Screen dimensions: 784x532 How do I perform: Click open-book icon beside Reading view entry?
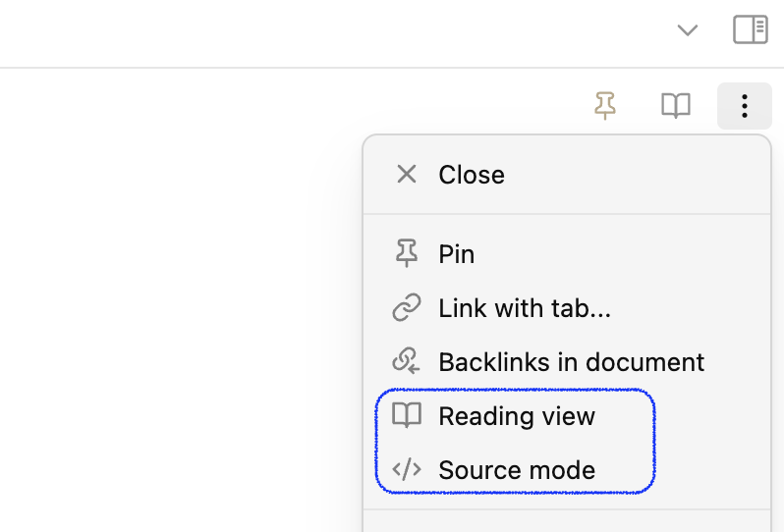pyautogui.click(x=407, y=415)
